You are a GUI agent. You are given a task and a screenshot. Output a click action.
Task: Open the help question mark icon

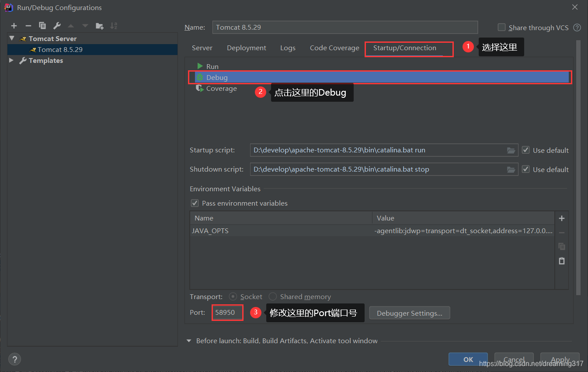tap(14, 359)
